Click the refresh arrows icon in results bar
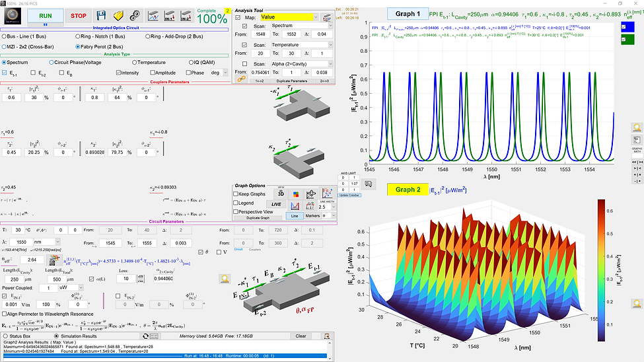 point(145,336)
